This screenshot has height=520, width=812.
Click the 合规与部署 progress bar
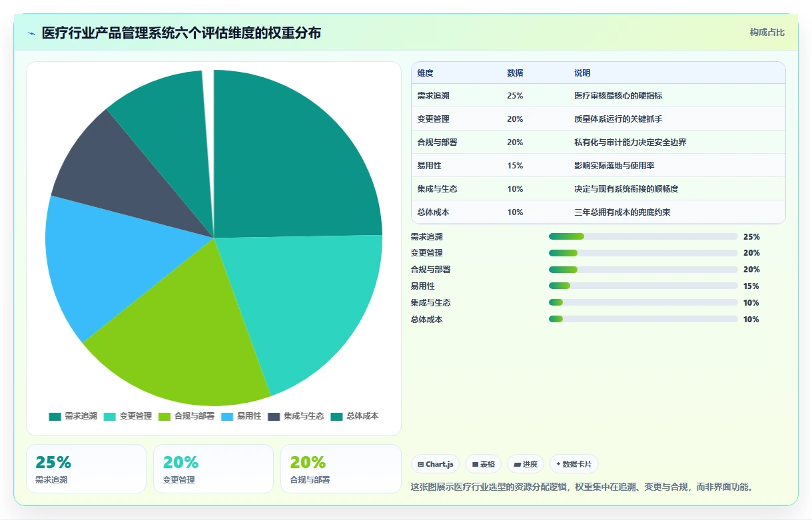[x=643, y=270]
